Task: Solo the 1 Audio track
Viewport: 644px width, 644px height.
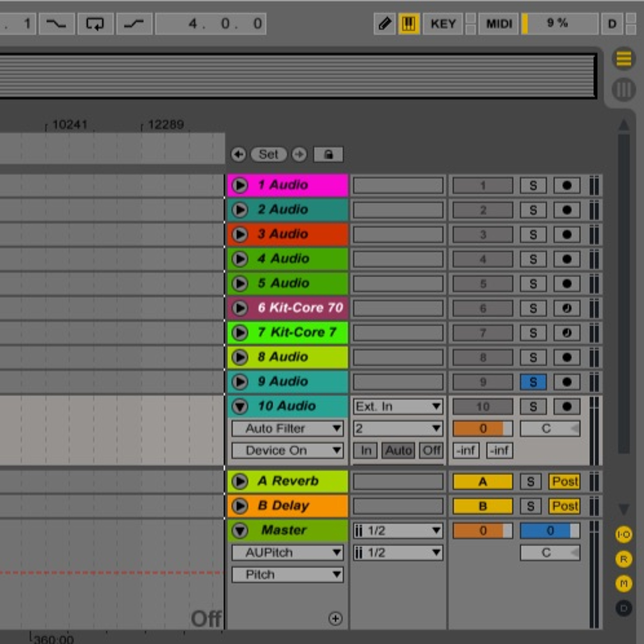Action: pos(533,185)
